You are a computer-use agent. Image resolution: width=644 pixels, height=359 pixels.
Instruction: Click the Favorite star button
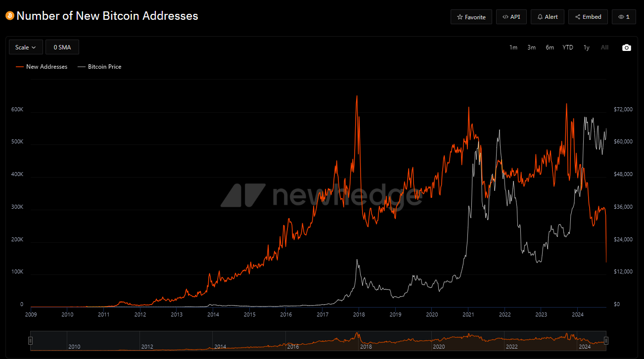pos(471,17)
